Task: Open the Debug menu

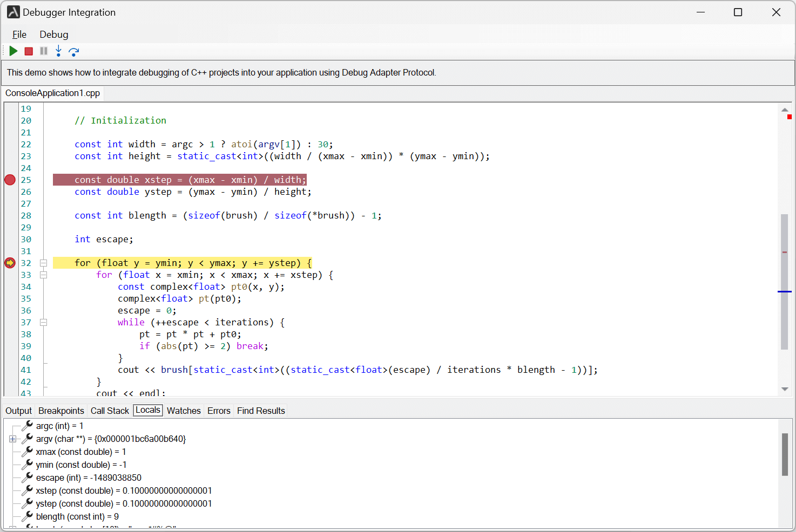Action: click(x=54, y=35)
